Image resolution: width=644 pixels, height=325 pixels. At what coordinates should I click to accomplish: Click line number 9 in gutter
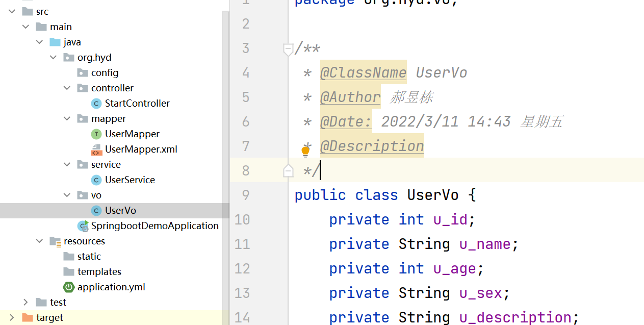tap(246, 195)
